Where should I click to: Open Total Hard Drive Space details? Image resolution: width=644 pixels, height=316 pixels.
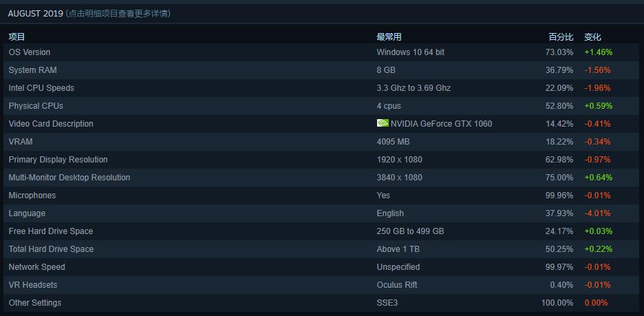(x=322, y=249)
